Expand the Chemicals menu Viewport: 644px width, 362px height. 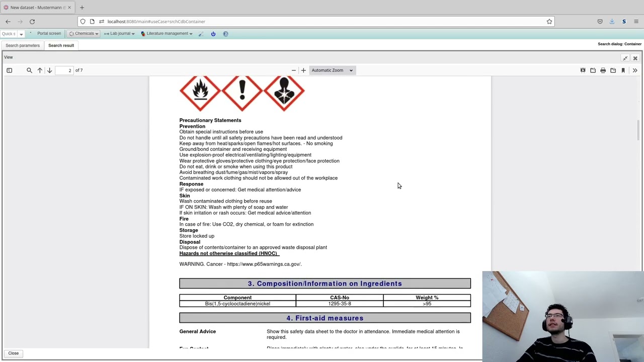tap(84, 34)
